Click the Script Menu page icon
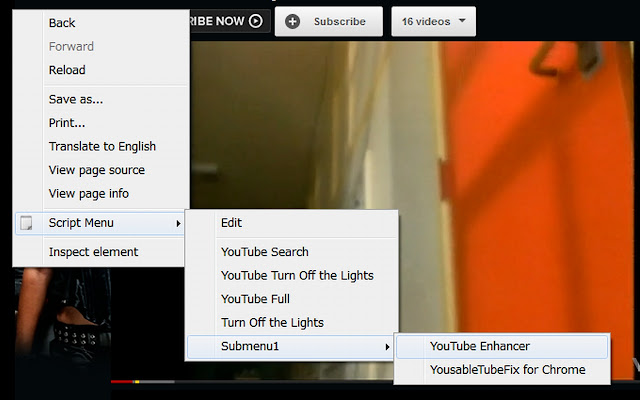640x400 pixels. point(27,223)
